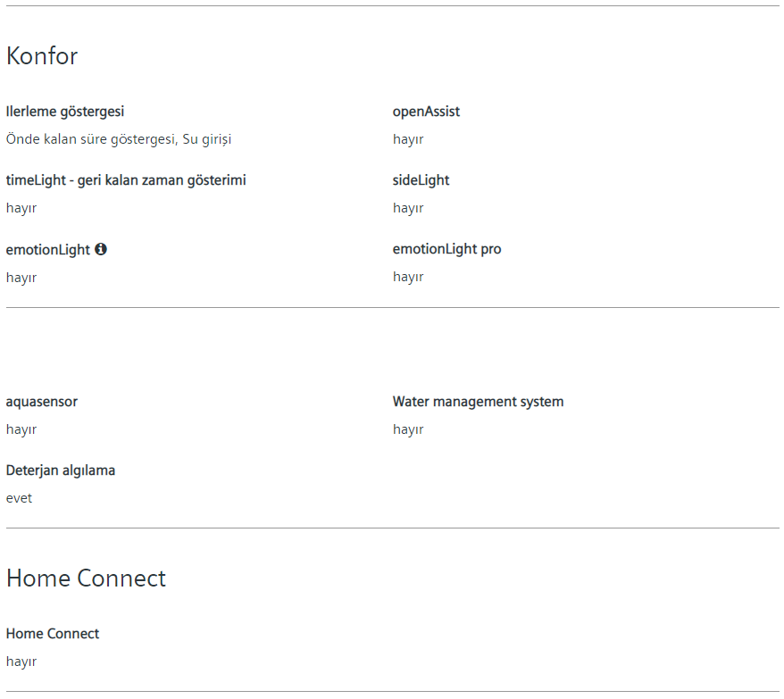The width and height of the screenshot is (784, 699).
Task: Click the bold Home Connect feature label
Action: [53, 634]
